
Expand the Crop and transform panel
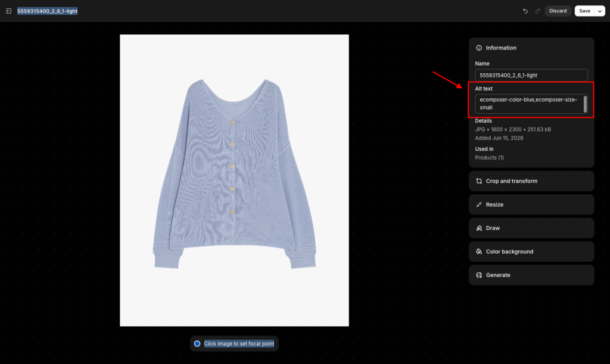[x=531, y=181]
